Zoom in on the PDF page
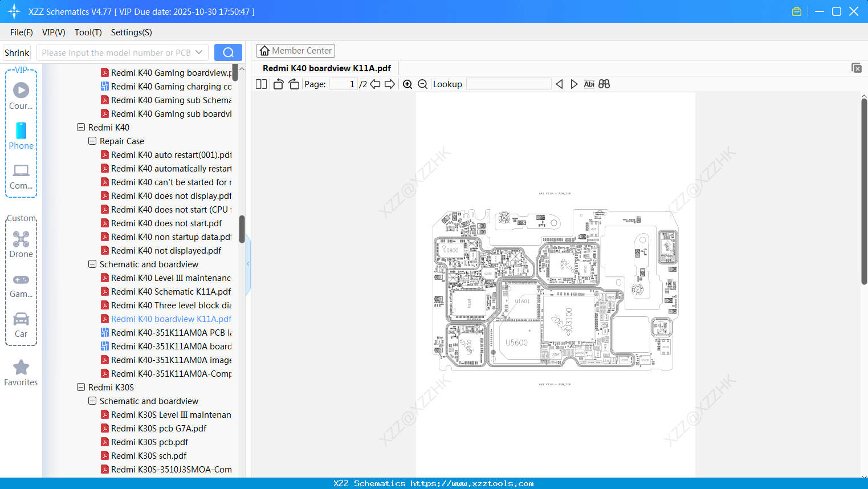This screenshot has width=868, height=489. [x=407, y=84]
